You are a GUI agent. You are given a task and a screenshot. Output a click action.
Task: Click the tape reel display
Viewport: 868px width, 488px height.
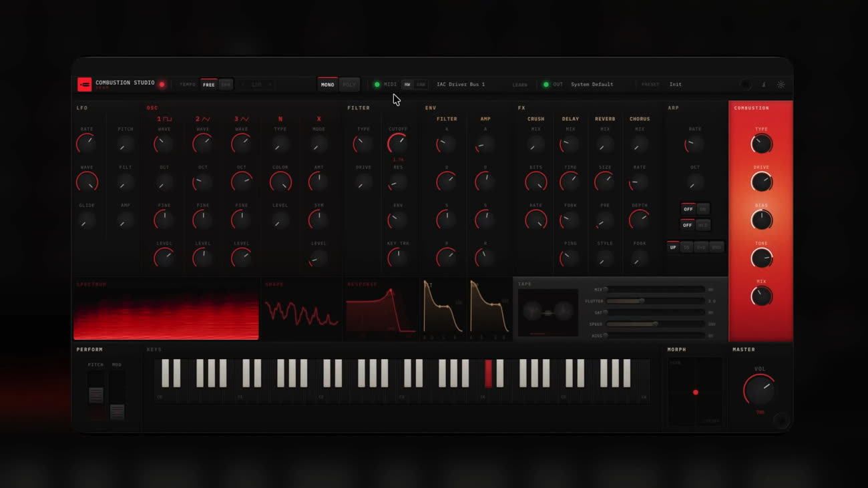(548, 312)
